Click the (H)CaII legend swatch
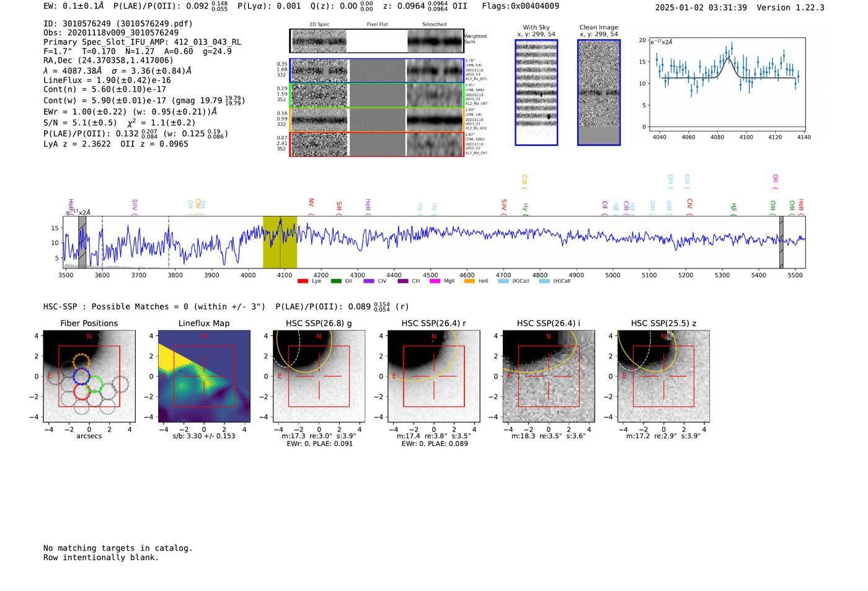 (544, 281)
